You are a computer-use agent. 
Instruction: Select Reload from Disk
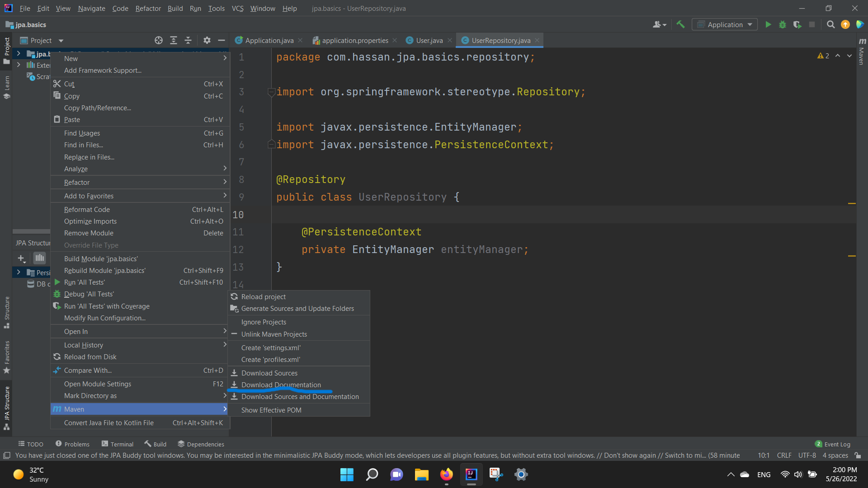140,357
